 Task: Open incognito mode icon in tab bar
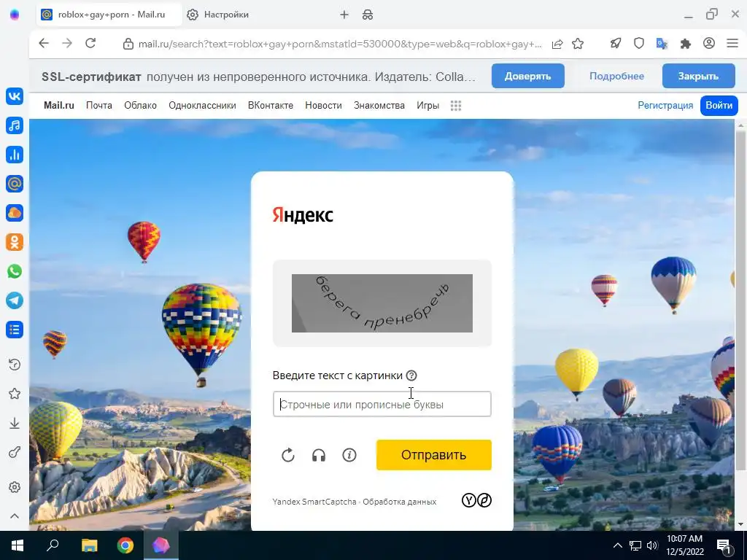[368, 15]
